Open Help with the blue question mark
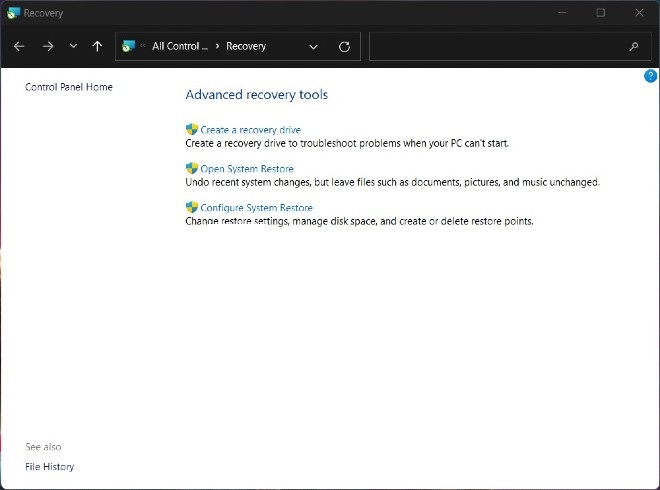 (x=650, y=76)
